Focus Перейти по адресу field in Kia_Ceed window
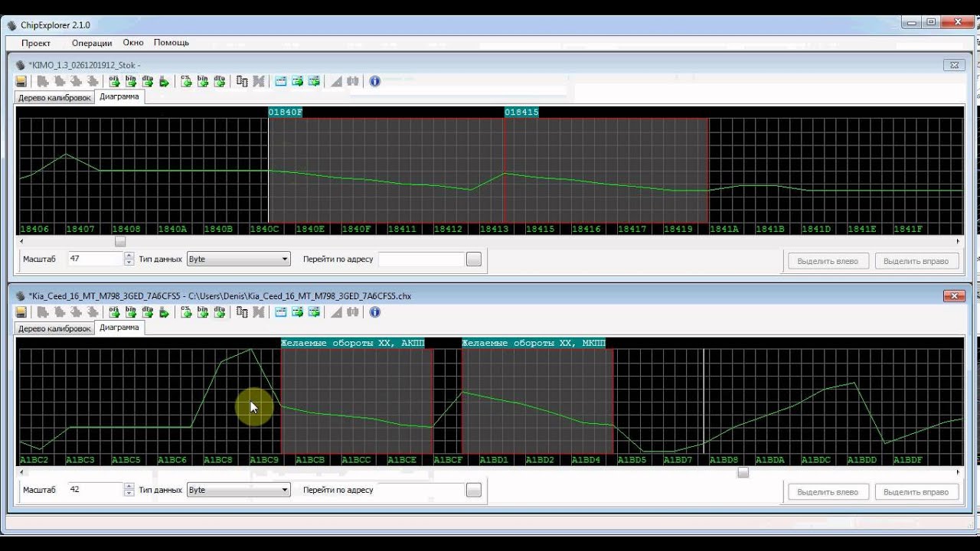The width and height of the screenshot is (980, 551). (x=421, y=490)
